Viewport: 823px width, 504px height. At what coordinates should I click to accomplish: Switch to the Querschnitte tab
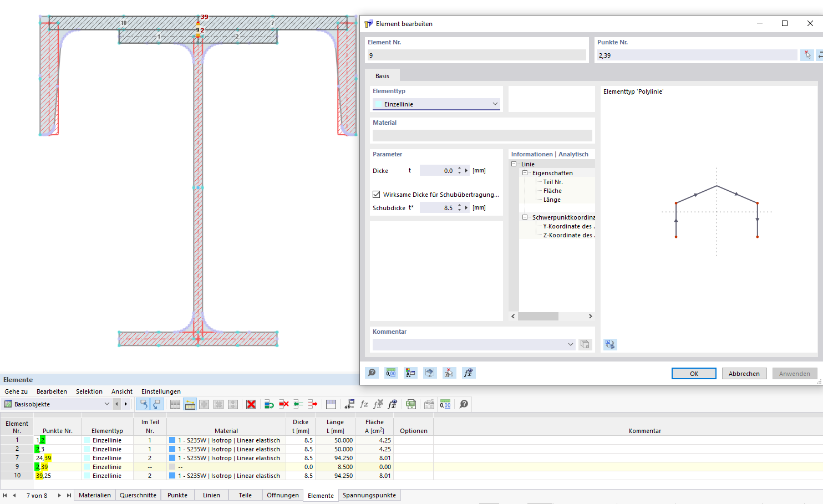pyautogui.click(x=138, y=495)
